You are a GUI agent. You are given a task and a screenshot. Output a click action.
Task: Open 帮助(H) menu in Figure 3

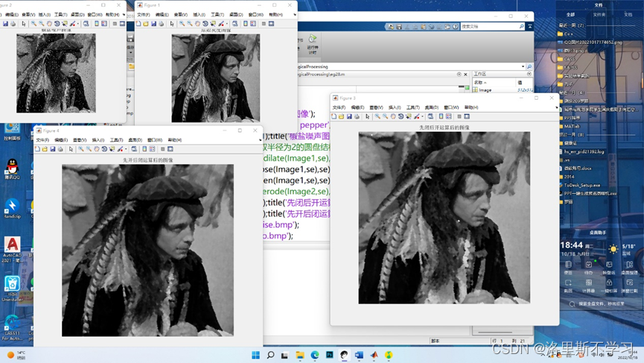point(471,108)
